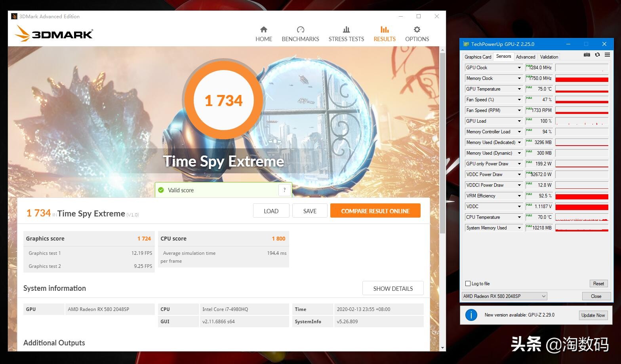Screen dimensions: 621x364
Task: Click COMPARE RESULT ONLINE
Action: (x=375, y=211)
